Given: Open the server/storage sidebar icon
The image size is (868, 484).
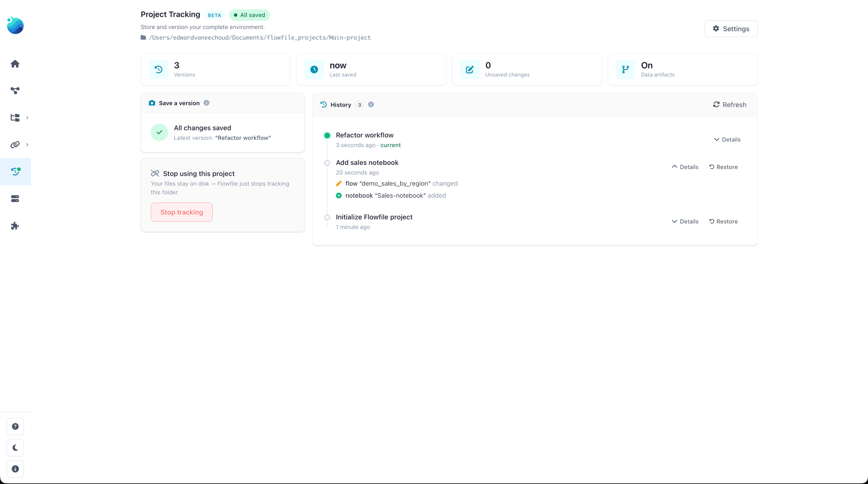Looking at the screenshot, I should (15, 199).
